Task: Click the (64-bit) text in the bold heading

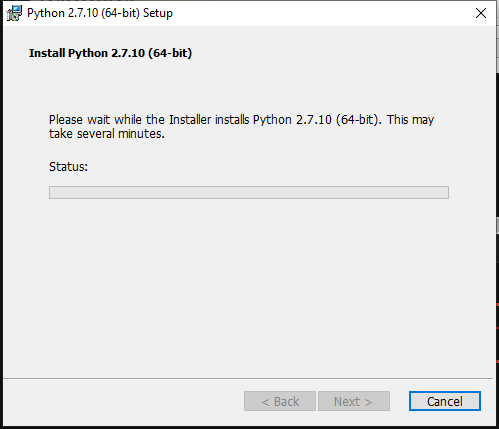Action: point(170,53)
